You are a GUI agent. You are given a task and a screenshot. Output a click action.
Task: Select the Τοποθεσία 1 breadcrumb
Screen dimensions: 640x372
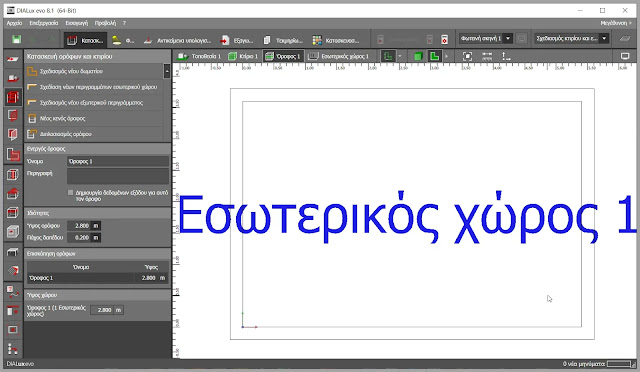[200, 56]
